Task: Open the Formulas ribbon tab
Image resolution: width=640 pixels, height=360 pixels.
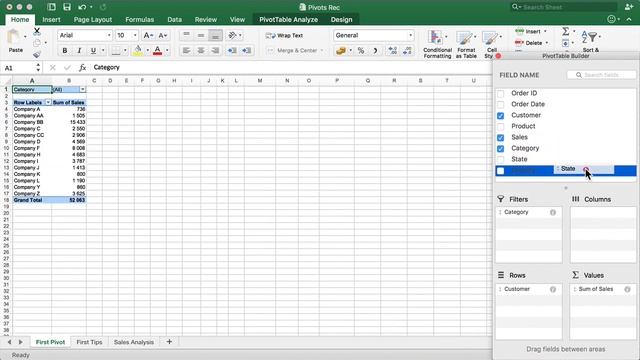Action: [140, 19]
